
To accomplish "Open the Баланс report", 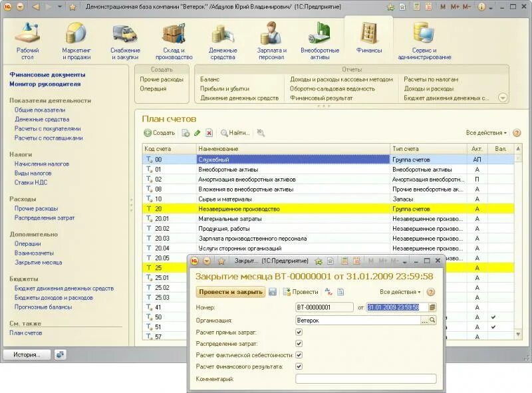I will [x=209, y=79].
